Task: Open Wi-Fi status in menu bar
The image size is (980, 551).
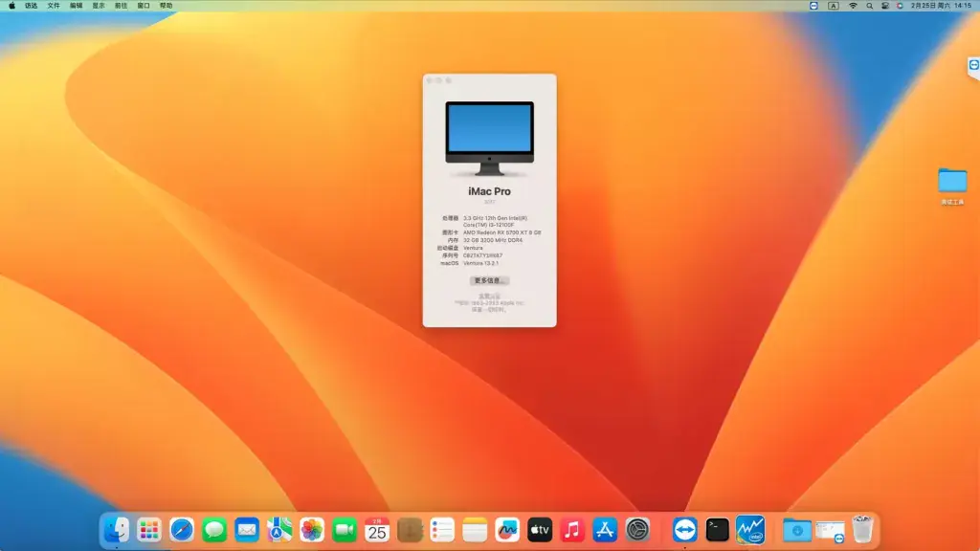Action: (x=853, y=6)
